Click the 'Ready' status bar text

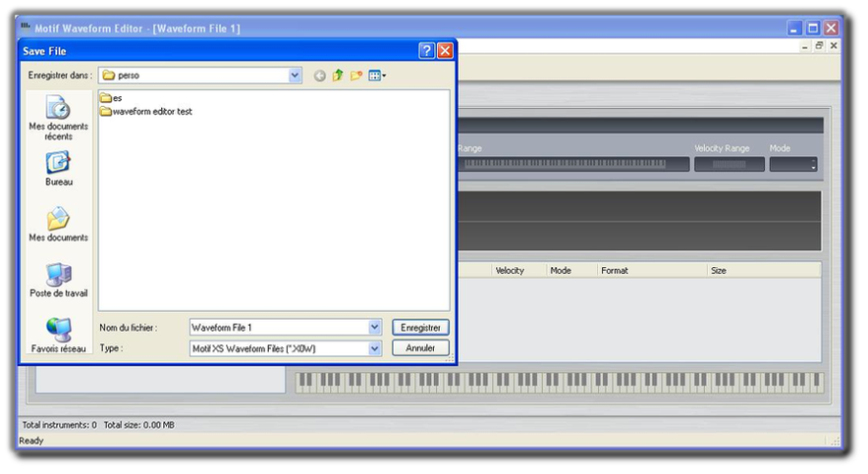[31, 440]
